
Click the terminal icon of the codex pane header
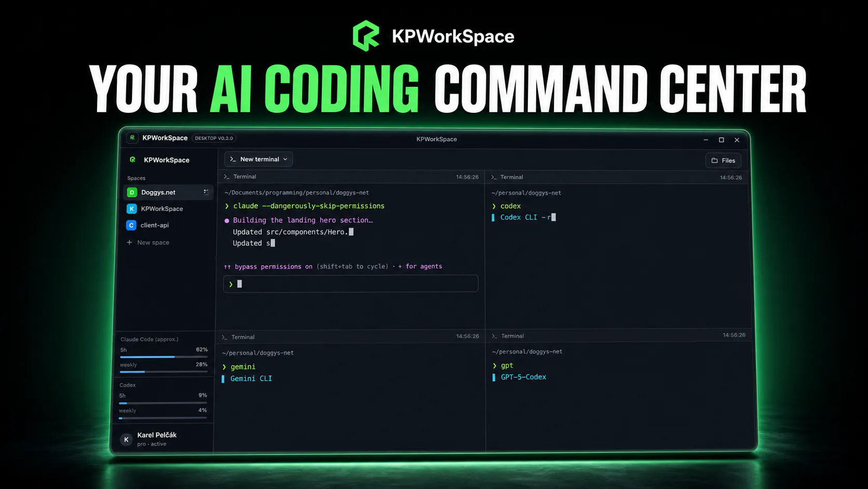[494, 177]
